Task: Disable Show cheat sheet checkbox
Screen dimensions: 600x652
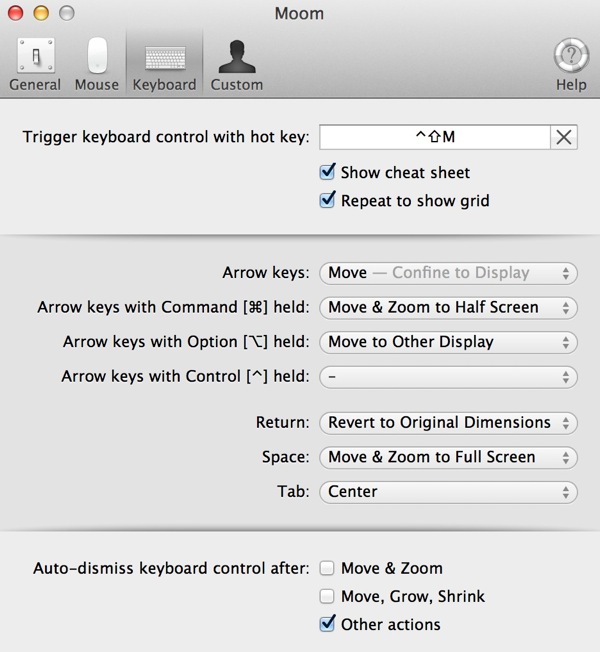Action: [327, 172]
